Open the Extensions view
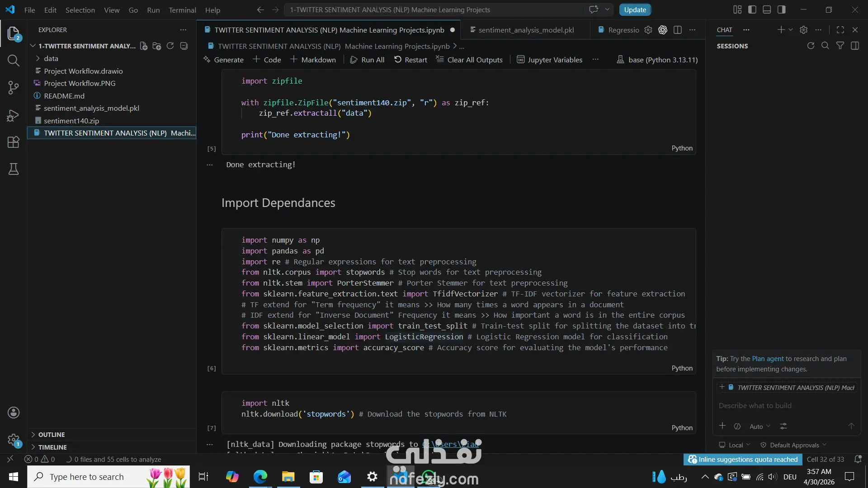The height and width of the screenshot is (488, 868). 14,142
